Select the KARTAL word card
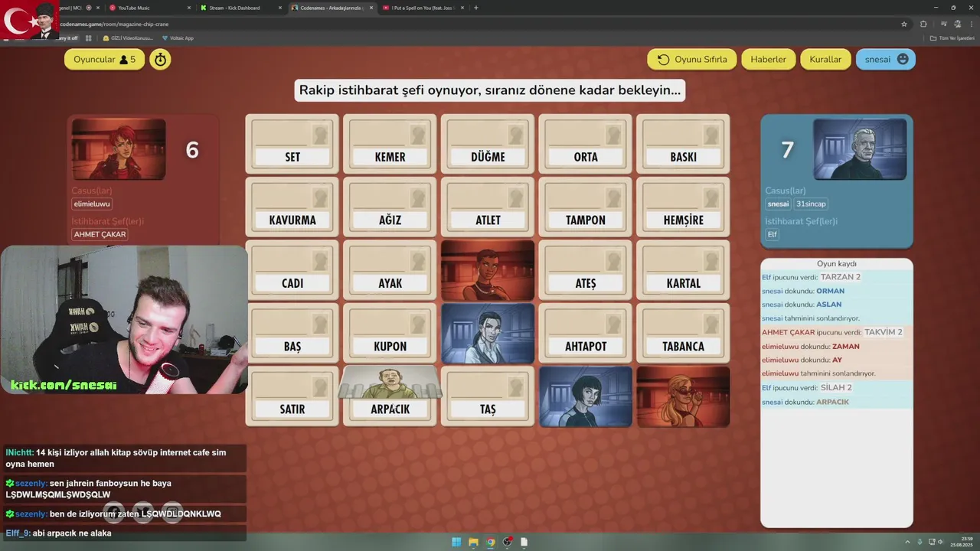 683,270
